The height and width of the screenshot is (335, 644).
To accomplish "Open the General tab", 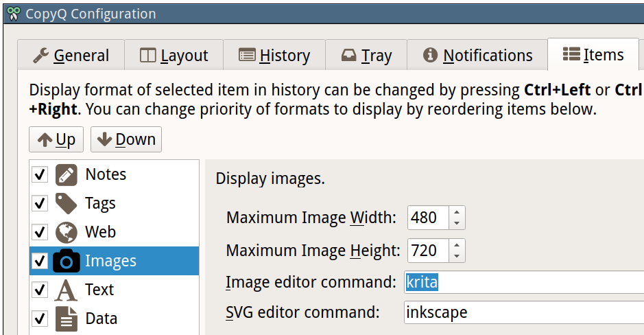I will click(71, 56).
